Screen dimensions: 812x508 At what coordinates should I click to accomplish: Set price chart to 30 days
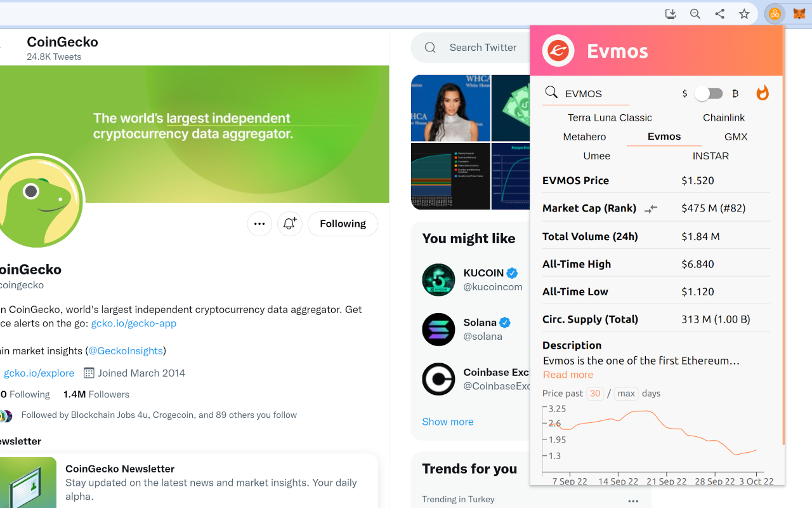click(595, 393)
